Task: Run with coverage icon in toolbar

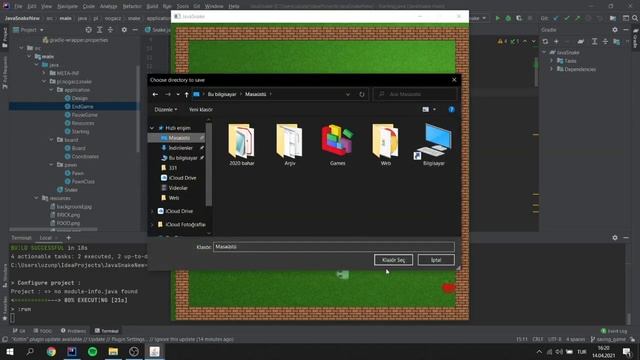Action: (x=519, y=18)
